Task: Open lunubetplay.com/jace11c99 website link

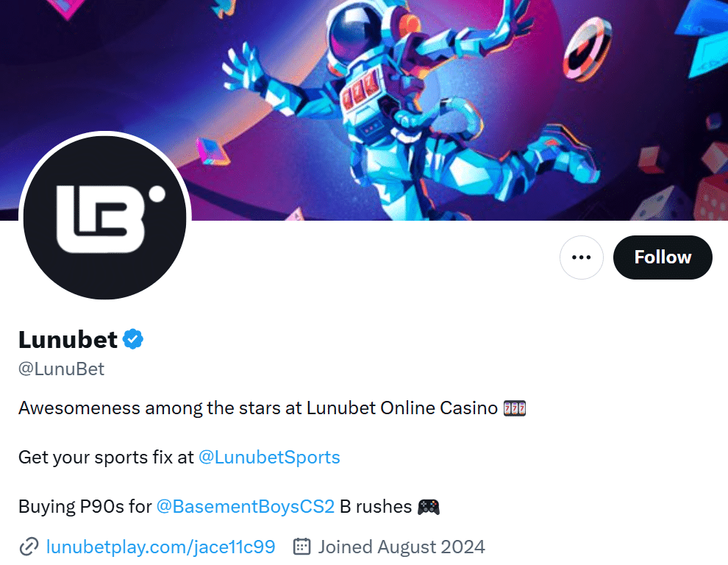Action: [x=160, y=547]
